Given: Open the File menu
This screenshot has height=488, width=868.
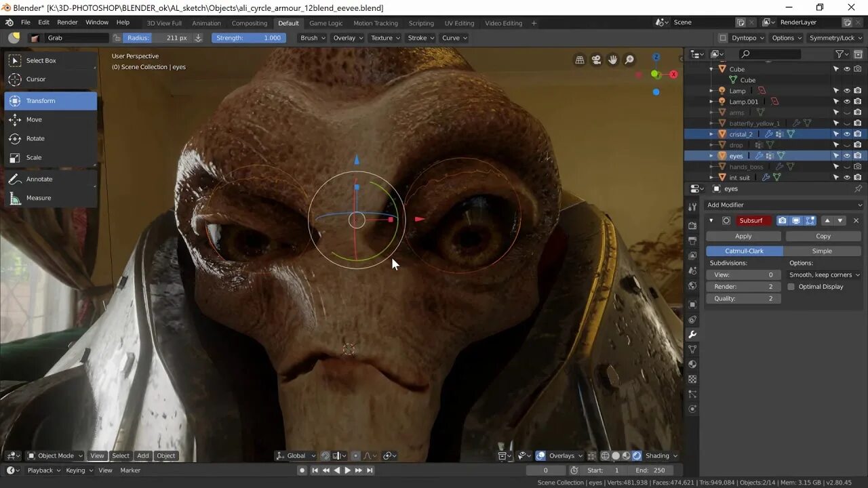Looking at the screenshot, I should (25, 22).
